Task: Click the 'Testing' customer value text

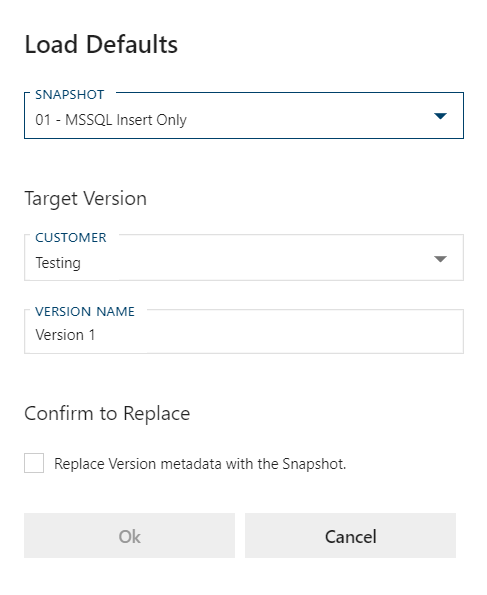Action: coord(58,263)
